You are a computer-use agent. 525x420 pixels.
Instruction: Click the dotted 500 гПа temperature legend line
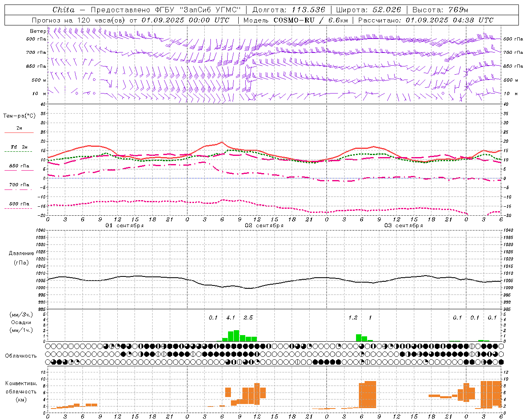coord(18,209)
